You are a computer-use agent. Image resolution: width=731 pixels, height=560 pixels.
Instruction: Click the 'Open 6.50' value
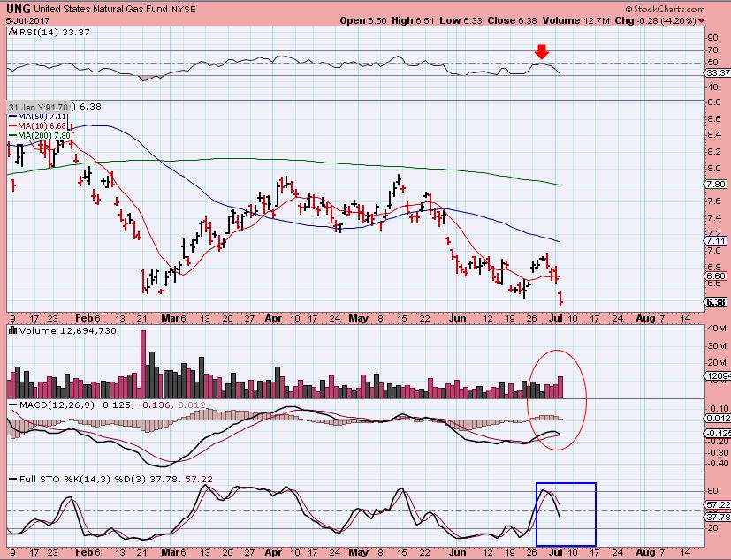363,20
